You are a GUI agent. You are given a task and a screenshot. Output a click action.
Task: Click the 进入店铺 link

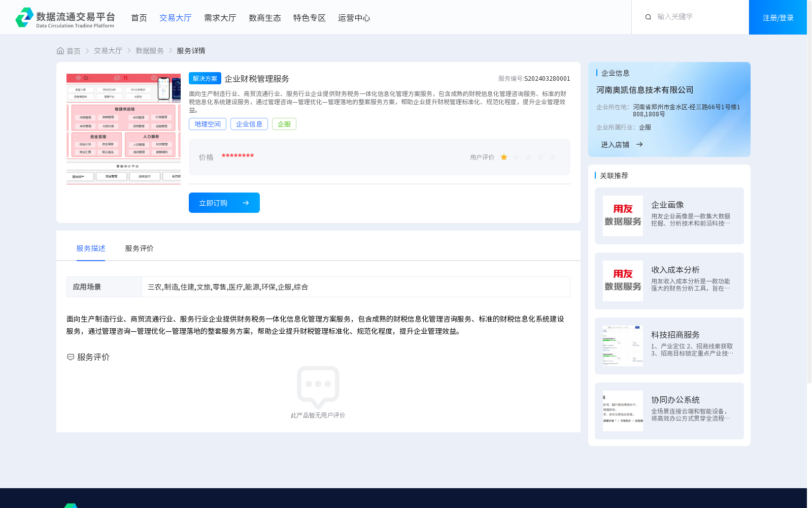[x=615, y=145]
